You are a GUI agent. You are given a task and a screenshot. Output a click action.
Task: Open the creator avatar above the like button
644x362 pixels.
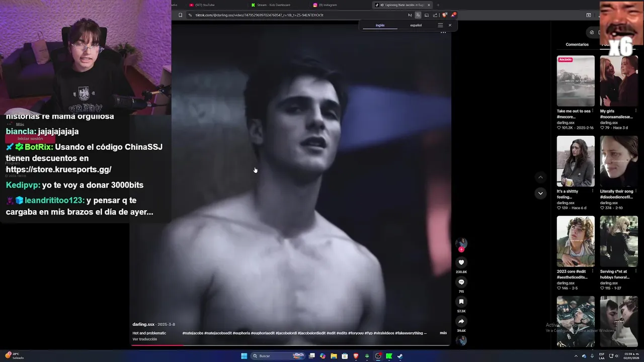[461, 243]
